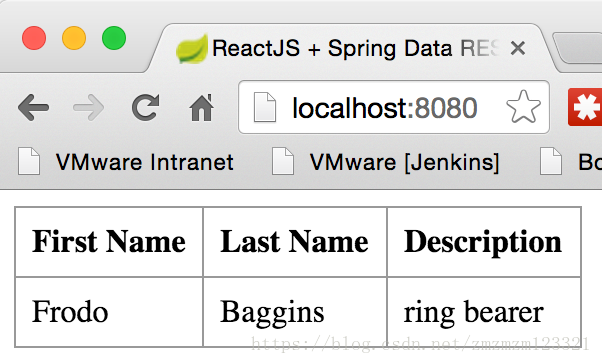Go back with the browser back arrow
This screenshot has height=364, width=602.
[33, 108]
